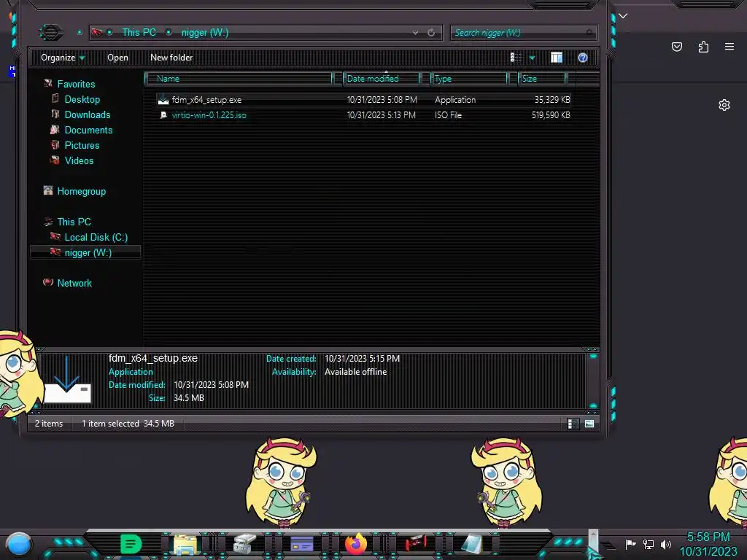The height and width of the screenshot is (560, 747).
Task: Sort by the Size column header
Action: [x=543, y=78]
